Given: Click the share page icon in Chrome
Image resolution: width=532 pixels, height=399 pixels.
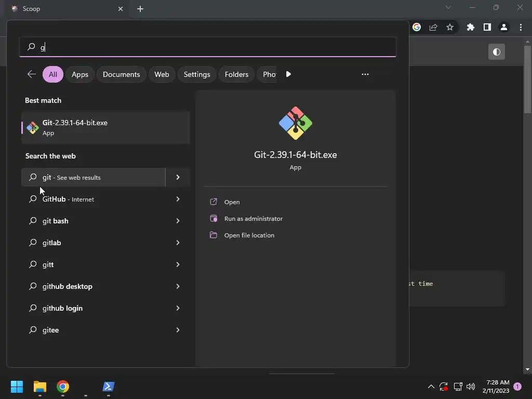Looking at the screenshot, I should 433,27.
